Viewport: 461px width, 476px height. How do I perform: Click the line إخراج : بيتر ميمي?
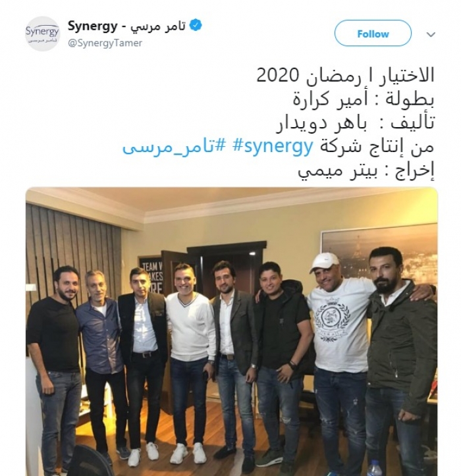click(x=366, y=171)
